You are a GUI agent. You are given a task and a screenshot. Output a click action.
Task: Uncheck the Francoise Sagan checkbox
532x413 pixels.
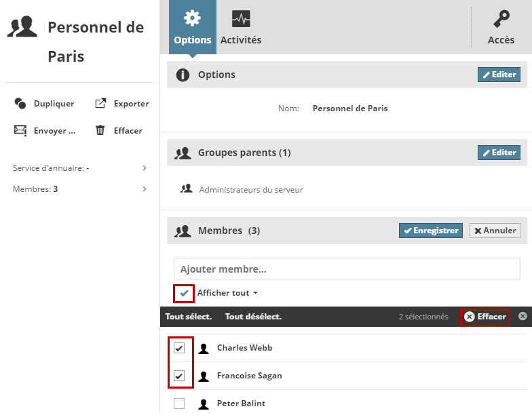tap(179, 376)
